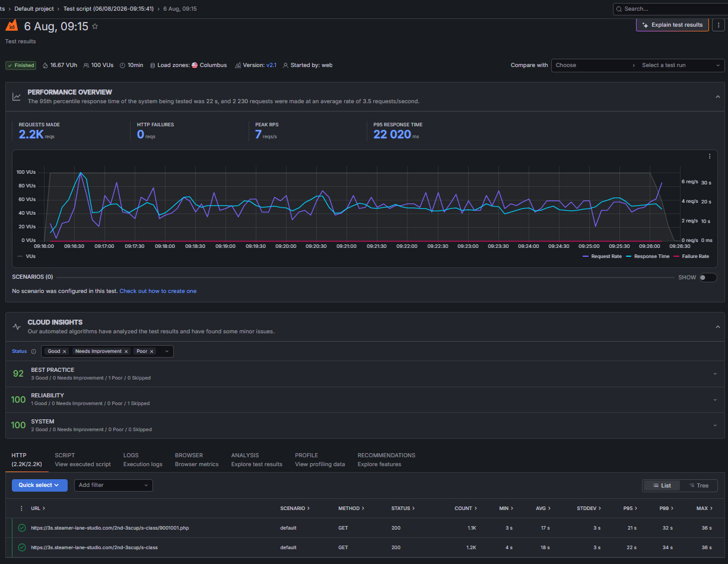Select the HTTP tab
The width and height of the screenshot is (728, 564).
tap(26, 460)
